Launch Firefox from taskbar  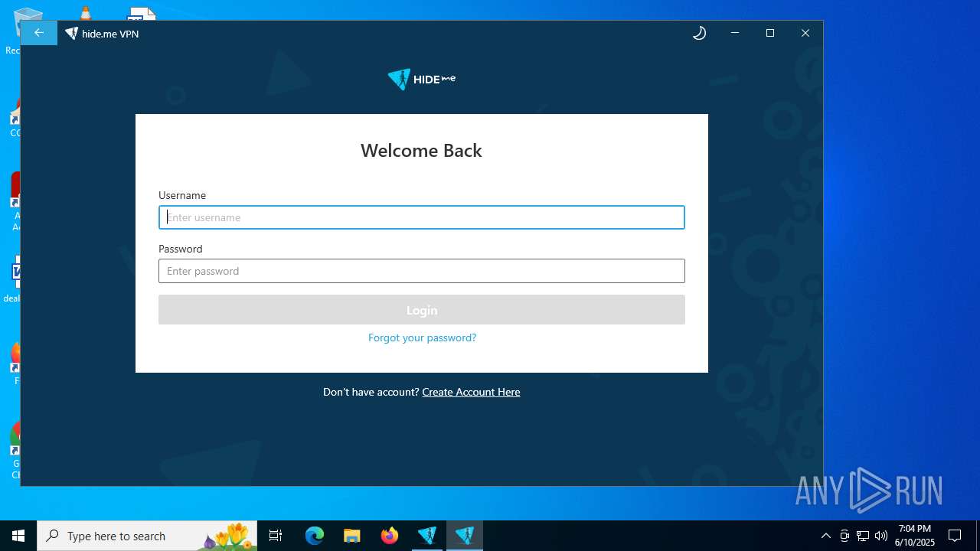[x=390, y=536]
